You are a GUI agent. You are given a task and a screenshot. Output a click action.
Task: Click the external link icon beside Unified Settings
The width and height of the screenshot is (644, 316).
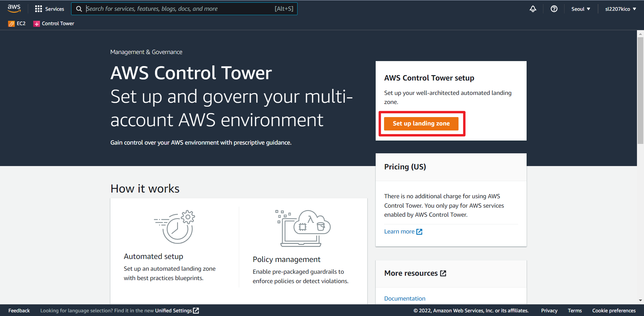click(x=196, y=310)
